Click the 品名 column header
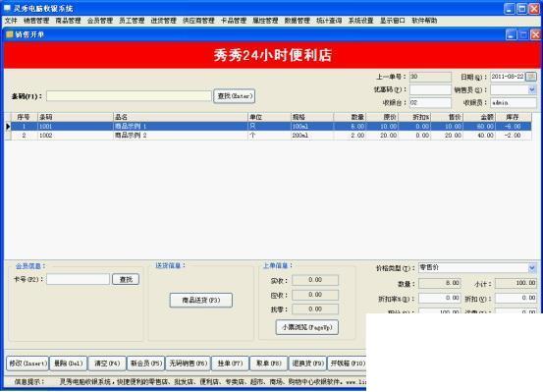This screenshot has width=543, height=392. tap(180, 117)
